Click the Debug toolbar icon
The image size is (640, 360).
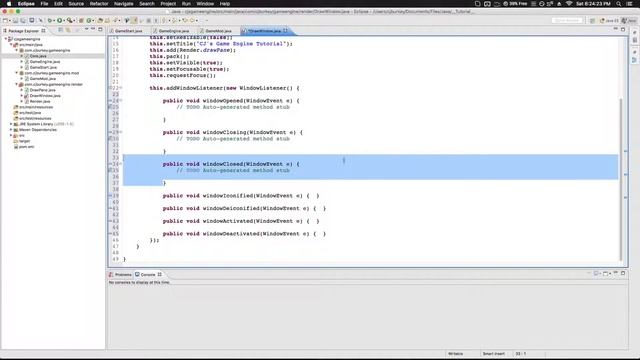tap(50, 20)
